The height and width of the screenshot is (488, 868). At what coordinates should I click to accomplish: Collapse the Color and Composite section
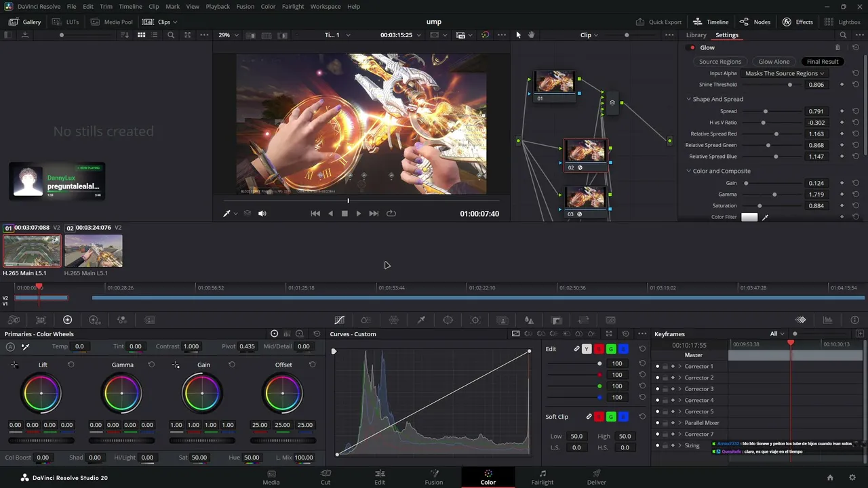(689, 171)
